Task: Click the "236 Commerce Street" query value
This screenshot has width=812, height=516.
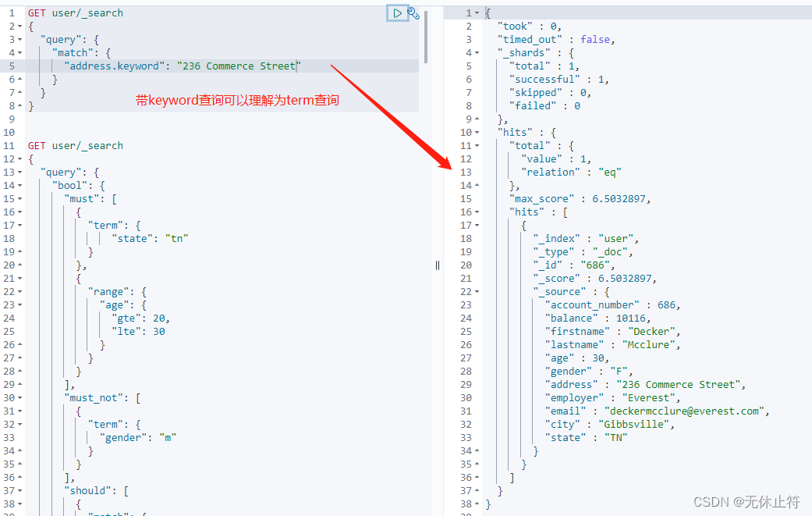Action: (x=239, y=66)
